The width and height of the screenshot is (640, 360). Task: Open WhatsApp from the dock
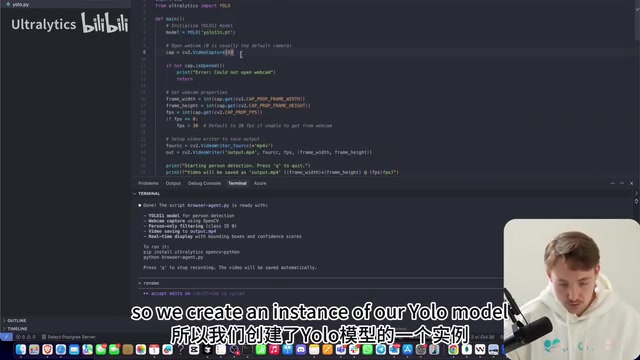point(367,349)
